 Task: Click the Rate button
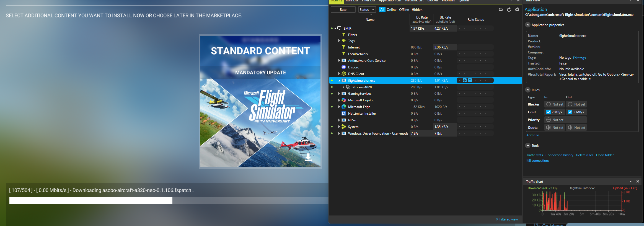tap(343, 10)
